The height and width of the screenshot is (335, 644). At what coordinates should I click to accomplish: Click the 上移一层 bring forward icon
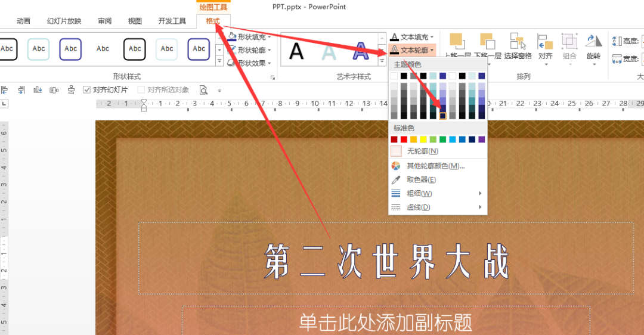[x=457, y=41]
